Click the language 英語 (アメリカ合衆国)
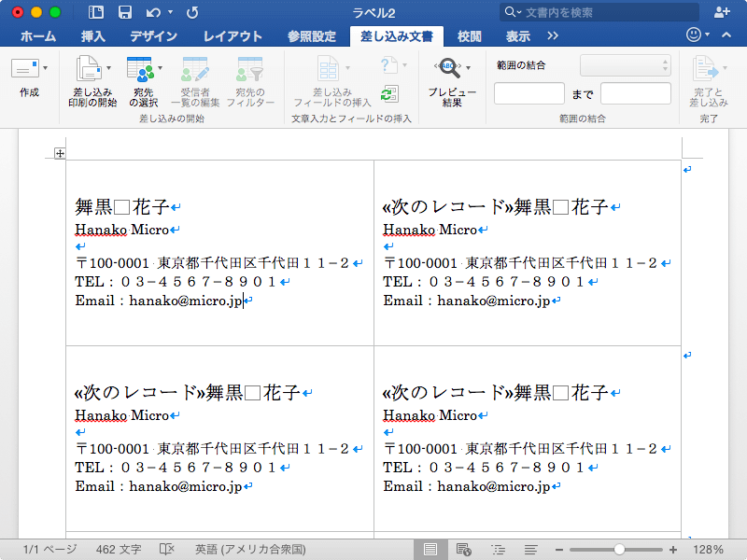Screen dimensions: 747x560 pyautogui.click(x=250, y=549)
